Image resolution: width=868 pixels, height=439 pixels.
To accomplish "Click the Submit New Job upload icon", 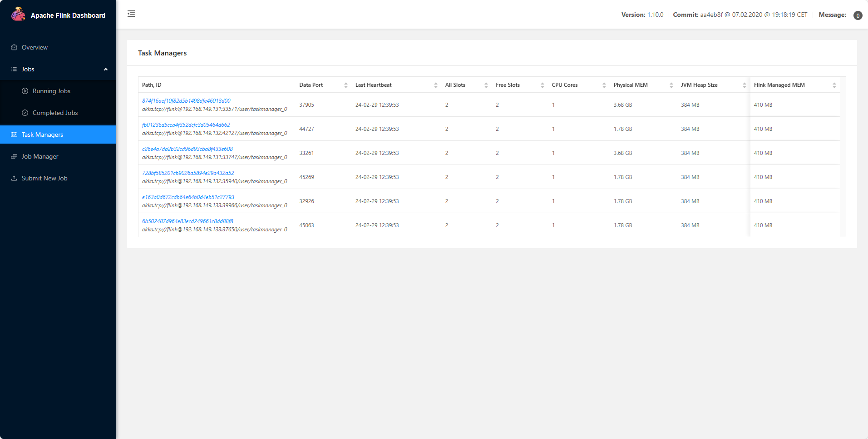I will 14,178.
